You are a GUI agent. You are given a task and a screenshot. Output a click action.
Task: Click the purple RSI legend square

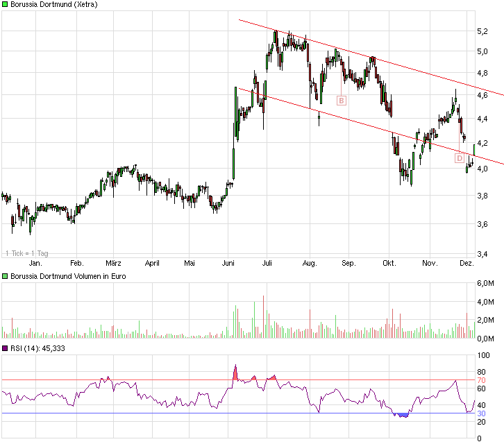click(x=5, y=348)
